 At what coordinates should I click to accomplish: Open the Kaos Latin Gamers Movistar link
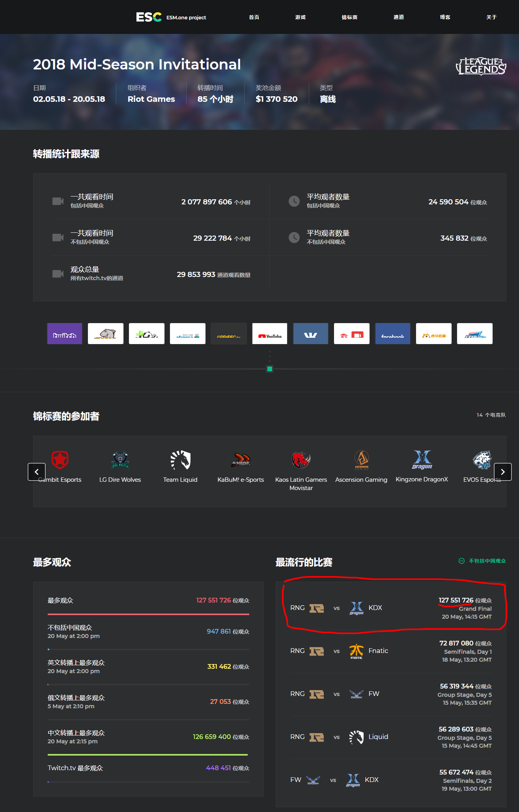301,484
